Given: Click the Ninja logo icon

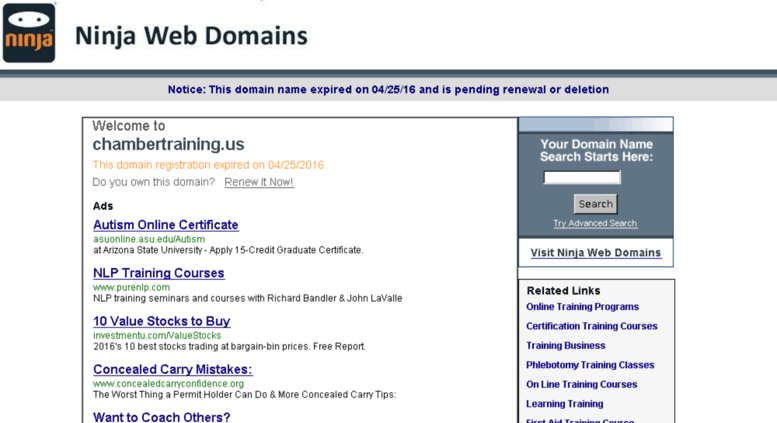Looking at the screenshot, I should 29,33.
